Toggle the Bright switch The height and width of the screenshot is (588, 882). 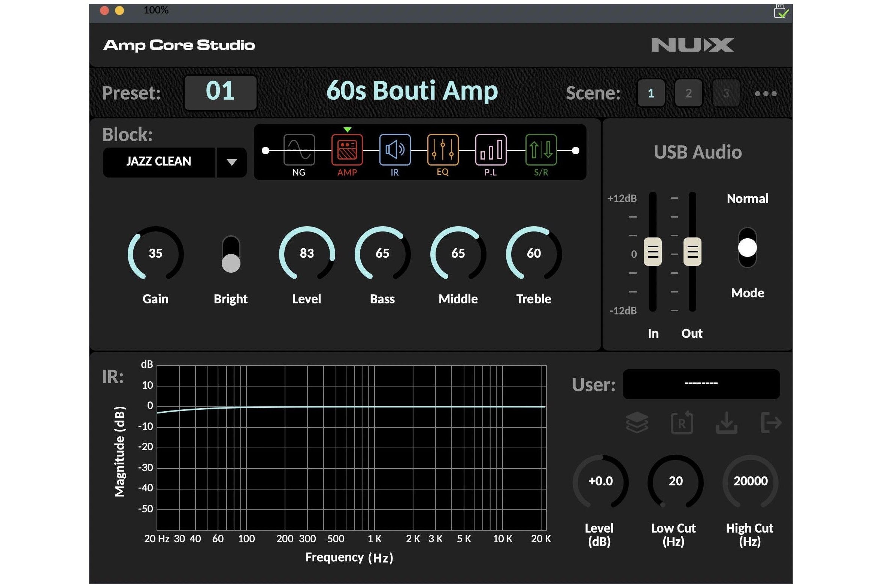pyautogui.click(x=231, y=254)
